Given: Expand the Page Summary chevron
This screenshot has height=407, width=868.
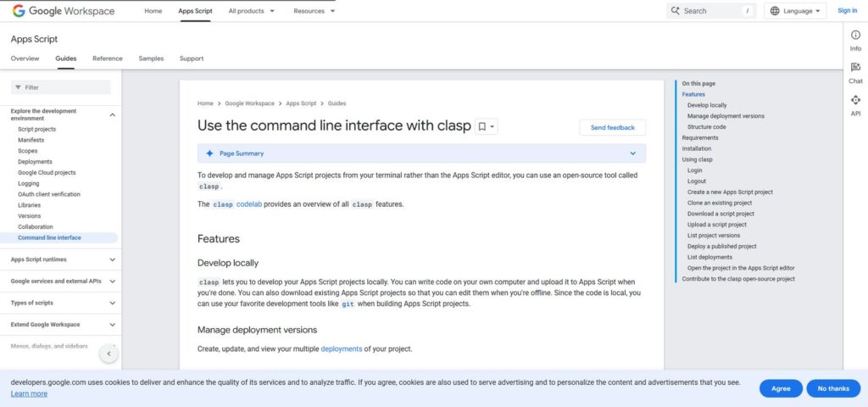Looking at the screenshot, I should (x=632, y=153).
